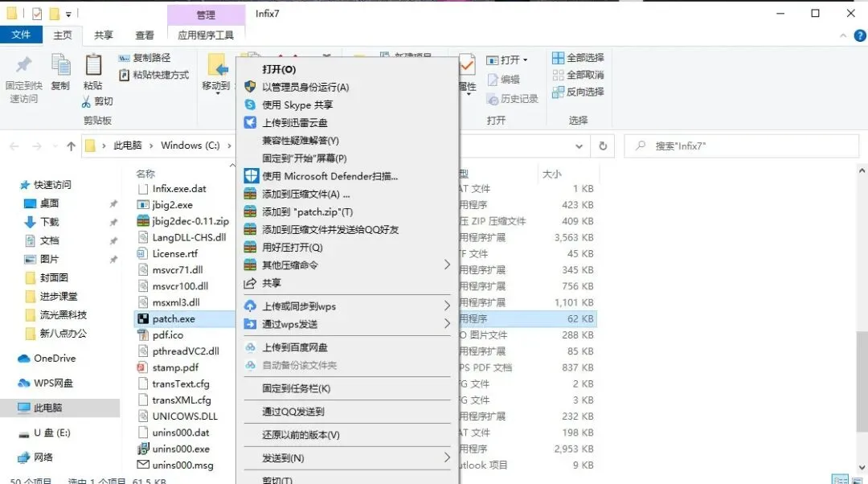Click the 管理 contextual tab

(206, 15)
